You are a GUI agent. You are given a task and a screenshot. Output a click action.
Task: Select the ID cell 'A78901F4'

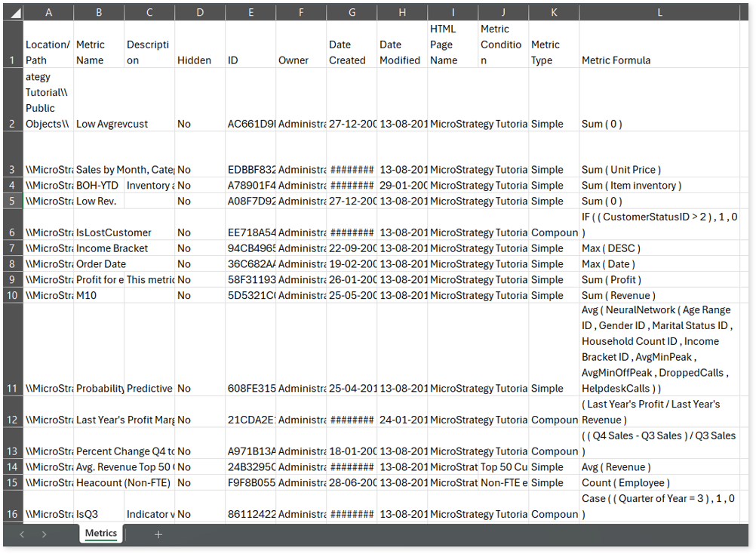click(250, 185)
